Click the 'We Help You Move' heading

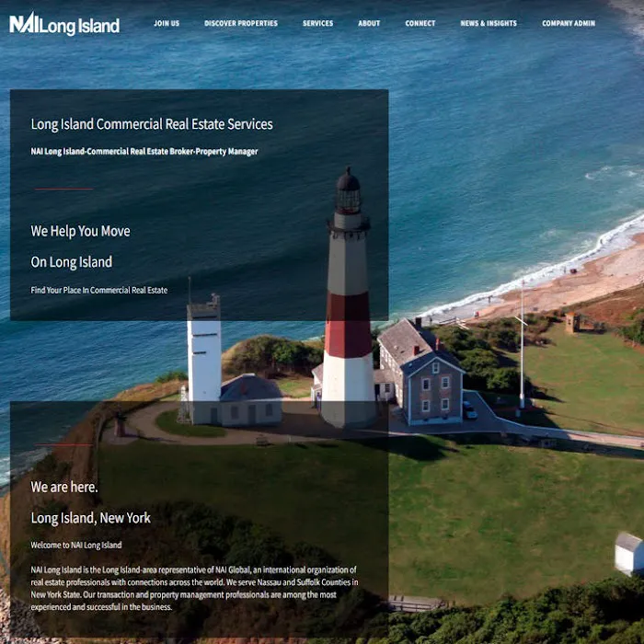tap(81, 231)
